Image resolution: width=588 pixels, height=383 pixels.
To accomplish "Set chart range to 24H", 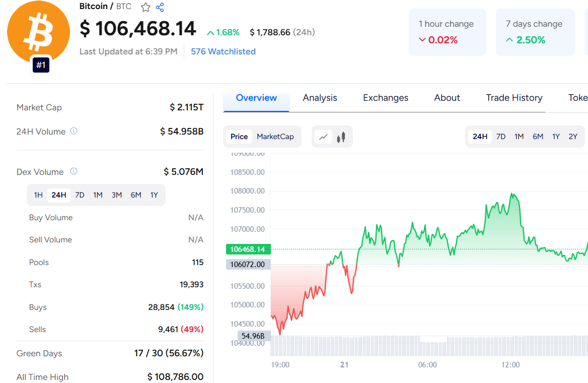I will click(480, 137).
